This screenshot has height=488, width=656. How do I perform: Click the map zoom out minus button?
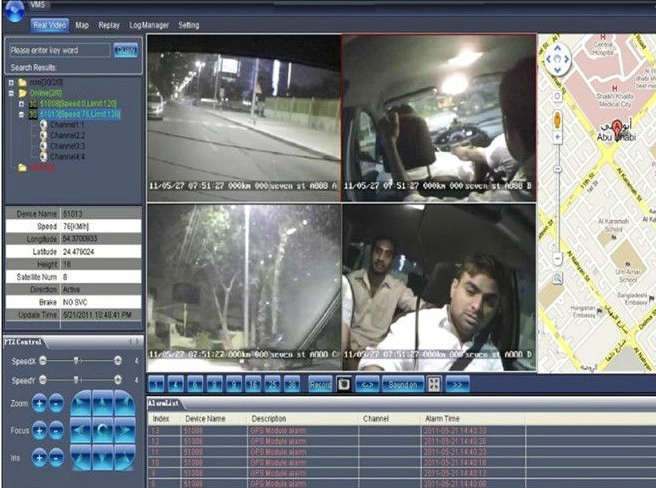[557, 258]
